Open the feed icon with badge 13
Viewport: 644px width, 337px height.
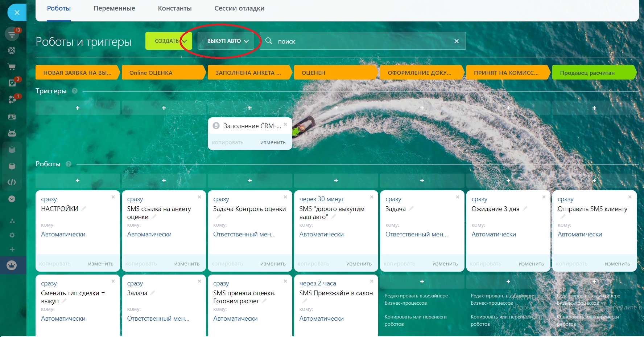point(12,34)
